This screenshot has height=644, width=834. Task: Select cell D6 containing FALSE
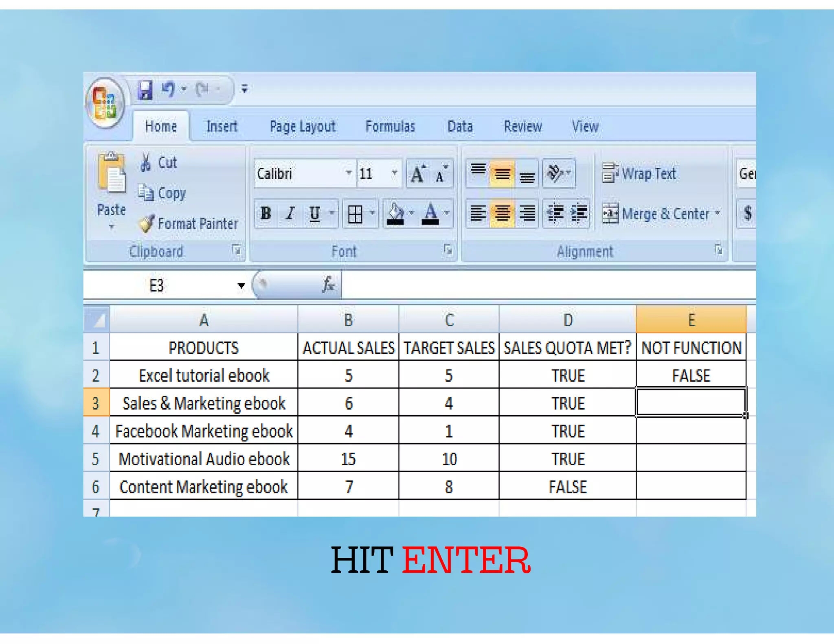click(567, 487)
